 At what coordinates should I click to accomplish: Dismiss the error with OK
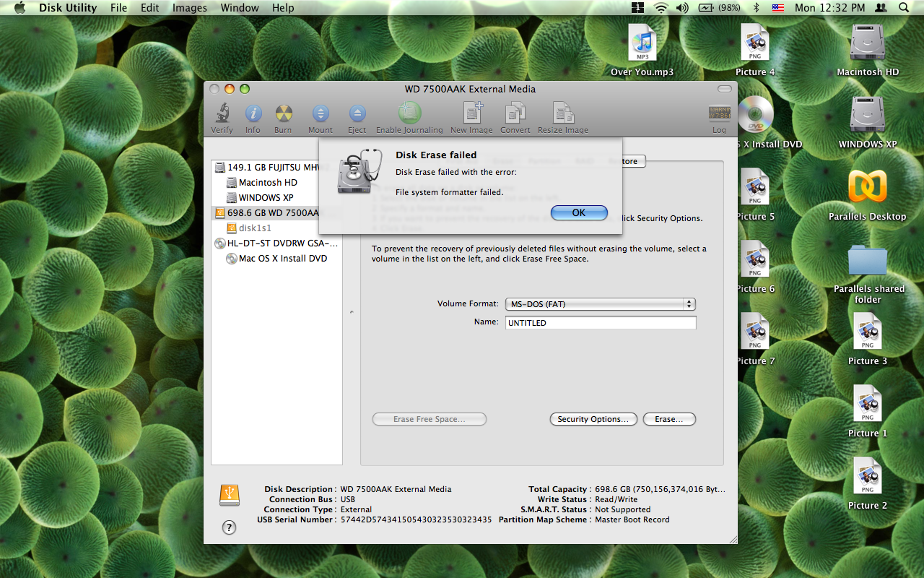pos(579,212)
